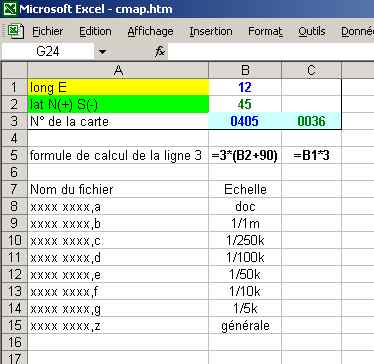Image resolution: width=374 pixels, height=364 pixels.
Task: Select cell 'doc'
Action: (x=245, y=206)
